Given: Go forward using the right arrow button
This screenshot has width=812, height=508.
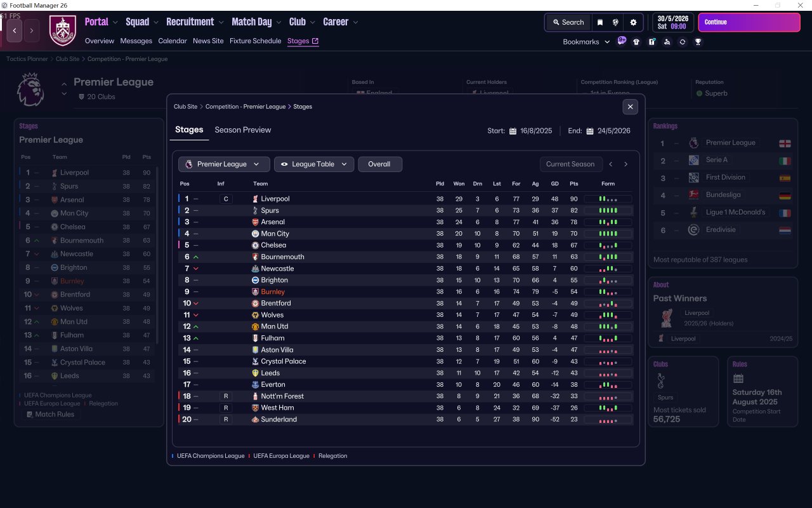Looking at the screenshot, I should [x=32, y=30].
